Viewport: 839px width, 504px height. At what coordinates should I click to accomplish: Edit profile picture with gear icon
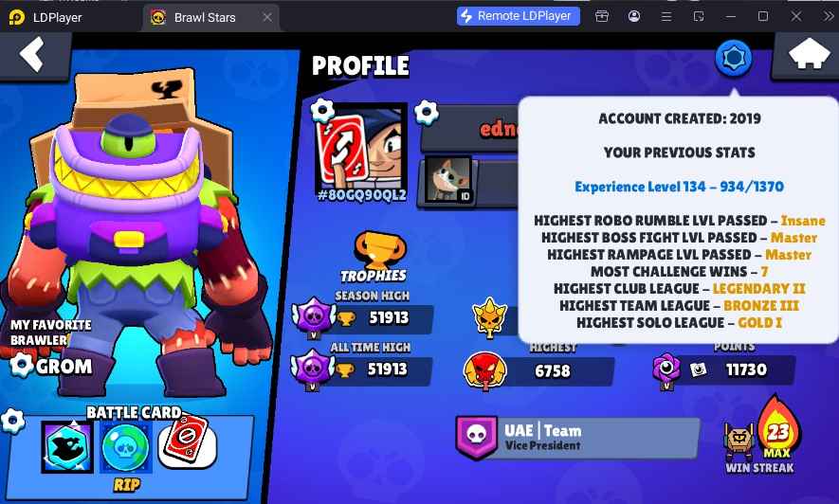pyautogui.click(x=322, y=111)
